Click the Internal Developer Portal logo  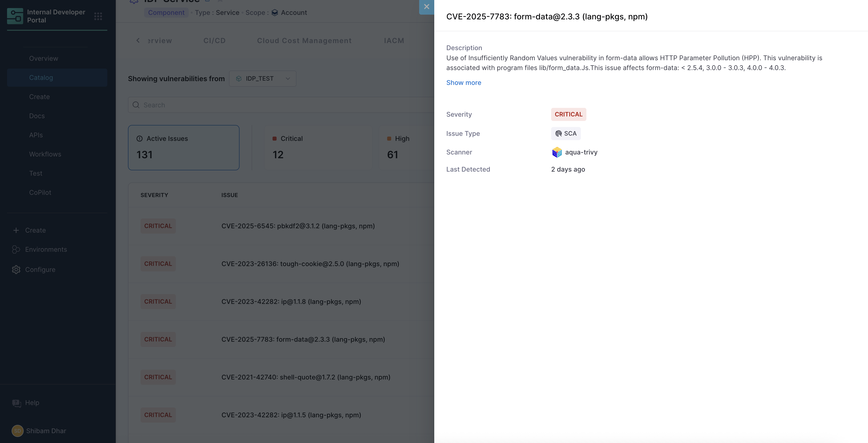pos(15,16)
